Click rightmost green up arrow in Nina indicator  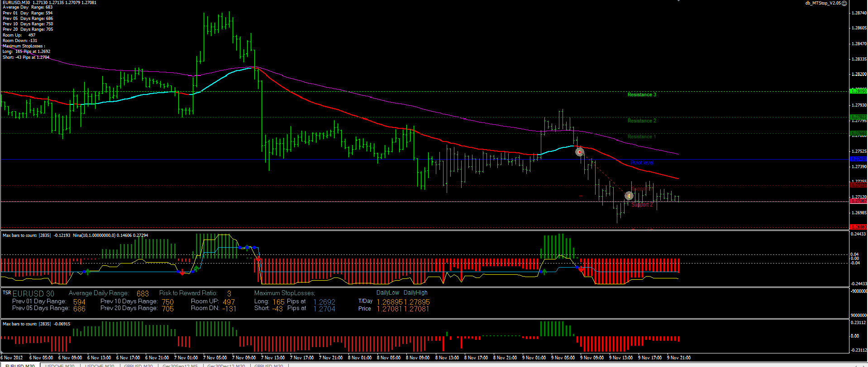(x=544, y=272)
